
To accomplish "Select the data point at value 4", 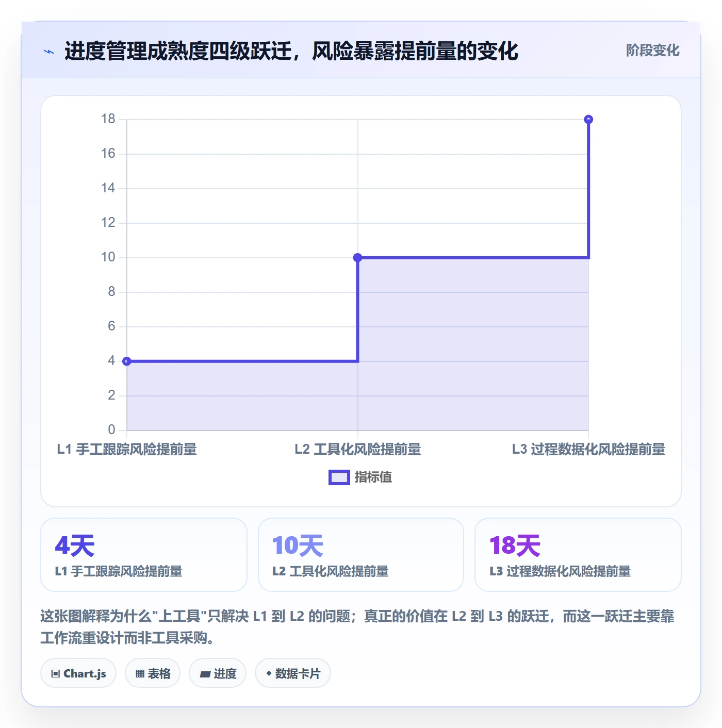I will (x=127, y=361).
